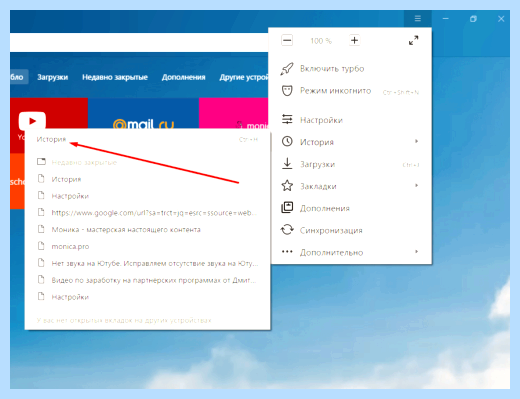This screenshot has width=520, height=399.
Task: Click the incognito mask icon
Action: pos(287,91)
